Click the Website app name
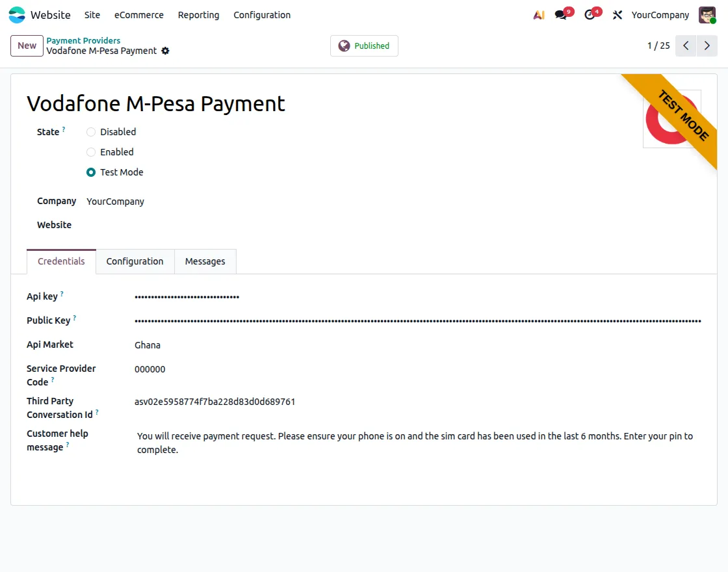The width and height of the screenshot is (728, 572). (x=50, y=15)
